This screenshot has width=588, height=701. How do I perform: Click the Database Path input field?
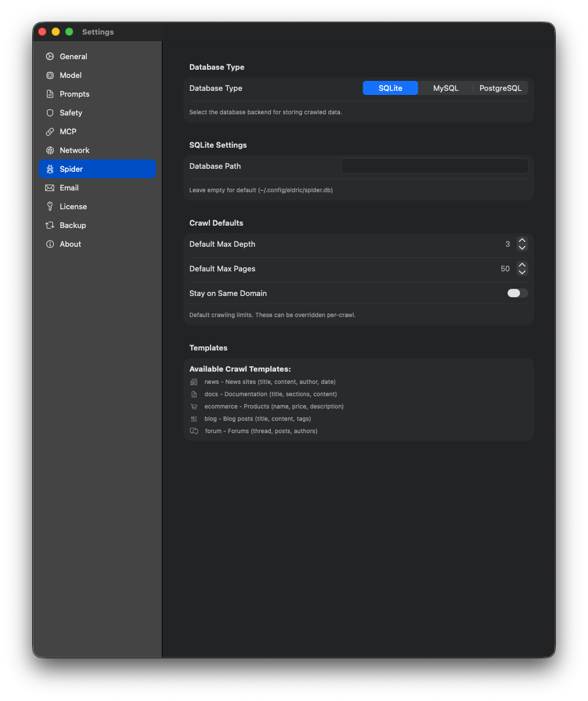pos(434,166)
